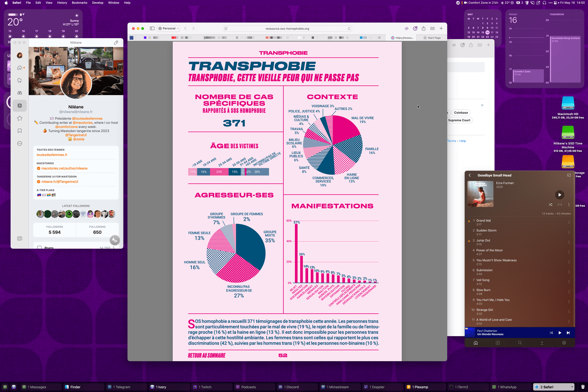
Task: Open the View menu in menu bar
Action: tap(49, 3)
